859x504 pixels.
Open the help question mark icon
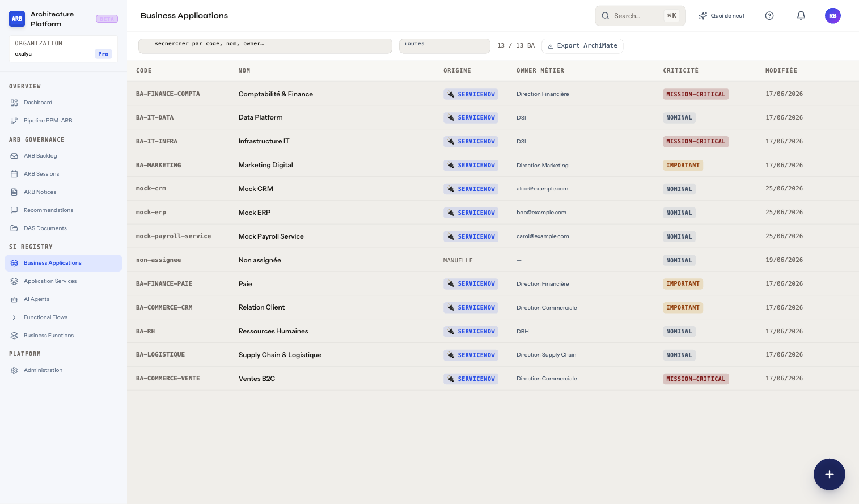[769, 16]
